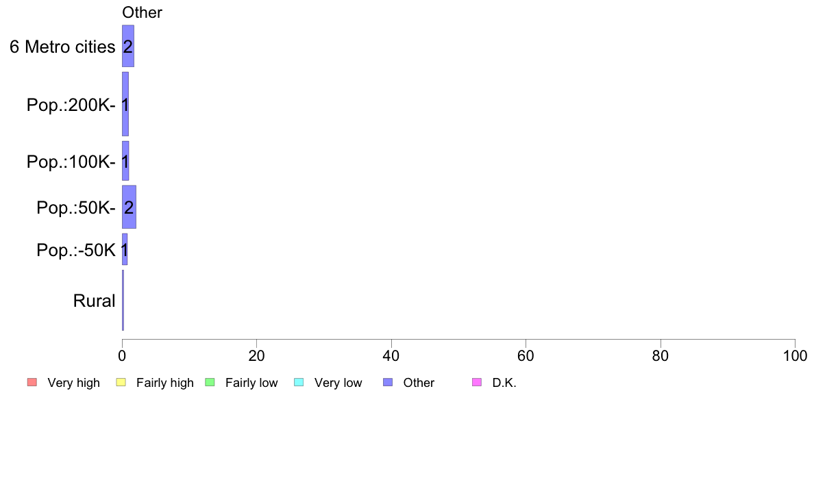The height and width of the screenshot is (504, 814).
Task: Click the D.K. legend label
Action: click(504, 383)
